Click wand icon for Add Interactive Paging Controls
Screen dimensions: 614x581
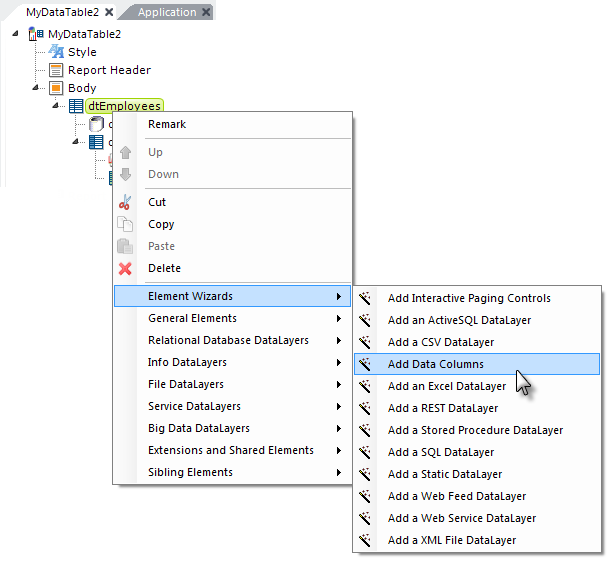pyautogui.click(x=365, y=298)
